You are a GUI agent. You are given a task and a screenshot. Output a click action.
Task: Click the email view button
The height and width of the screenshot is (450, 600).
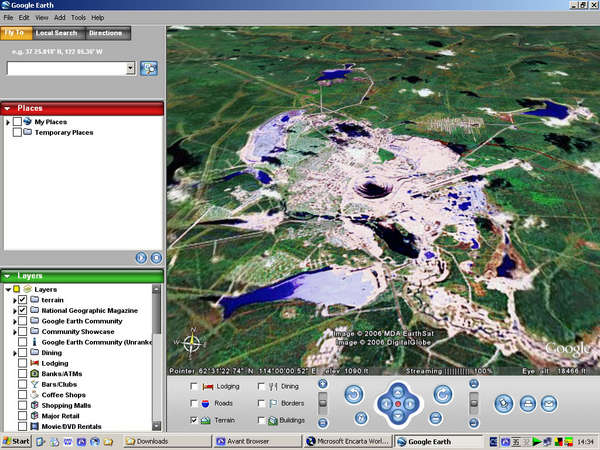pyautogui.click(x=549, y=404)
